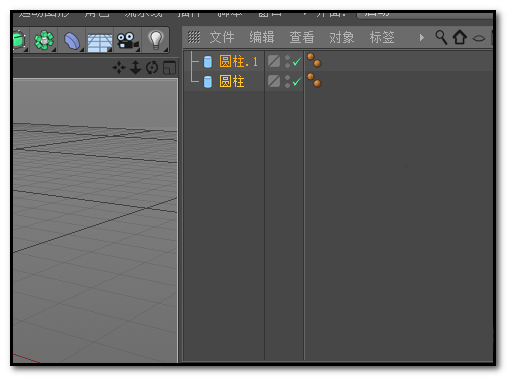Click the cylinder icon of 圆柱.1

coord(208,62)
